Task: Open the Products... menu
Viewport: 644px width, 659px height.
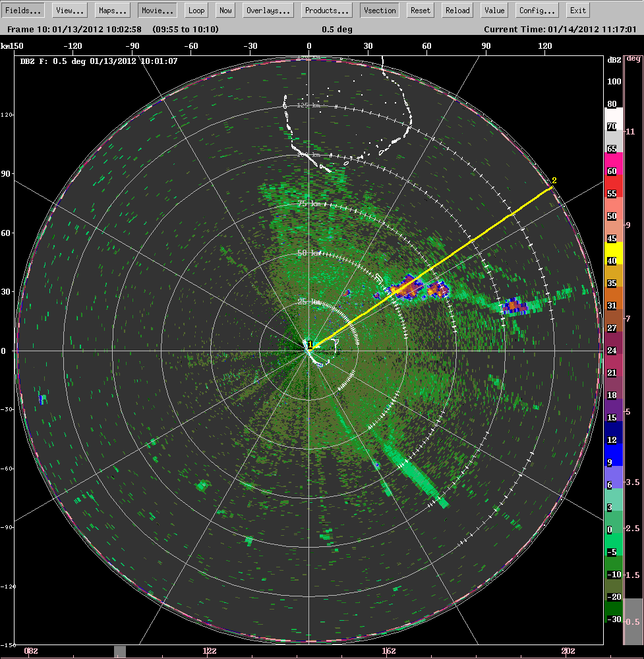Action: (x=327, y=11)
